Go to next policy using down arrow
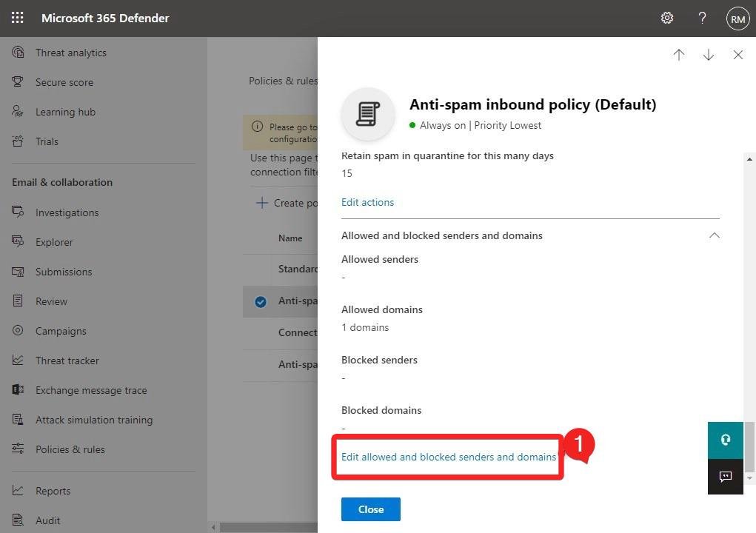This screenshot has width=756, height=533. pos(708,55)
